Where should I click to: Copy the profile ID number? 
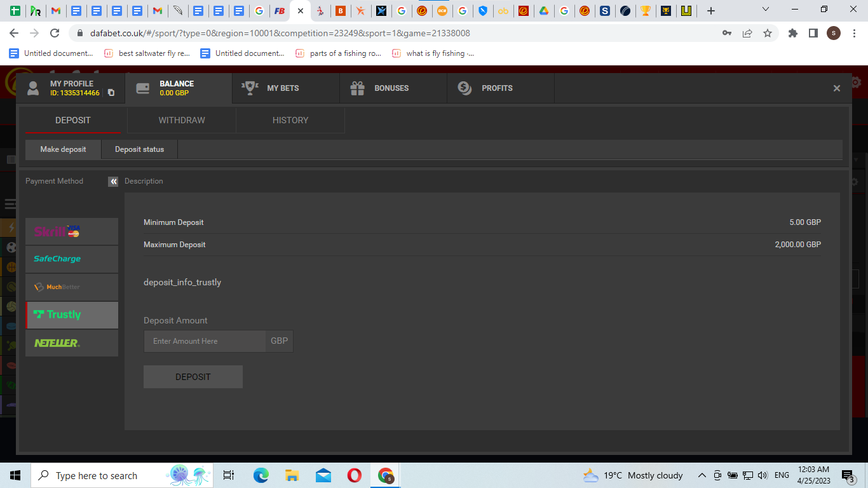pyautogui.click(x=111, y=93)
